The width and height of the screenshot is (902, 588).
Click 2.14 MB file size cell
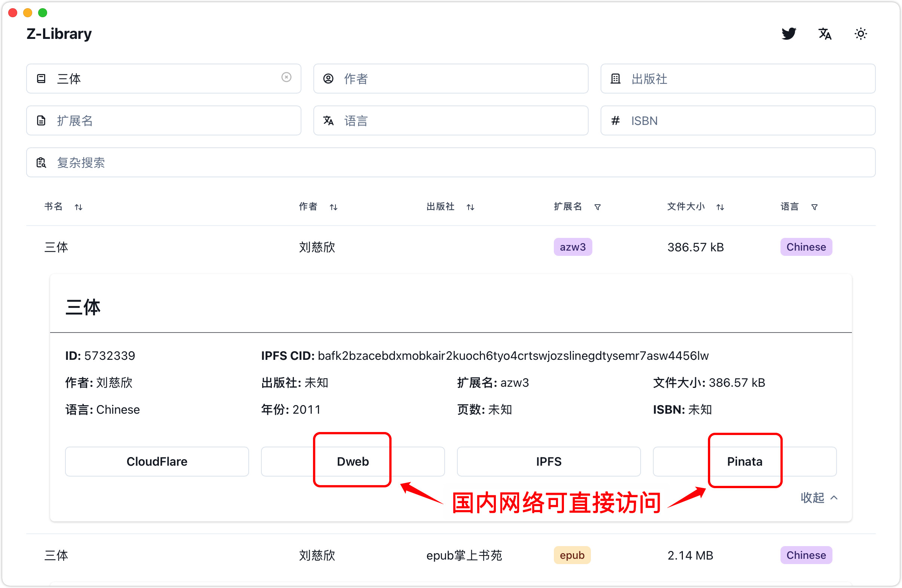[x=690, y=555]
